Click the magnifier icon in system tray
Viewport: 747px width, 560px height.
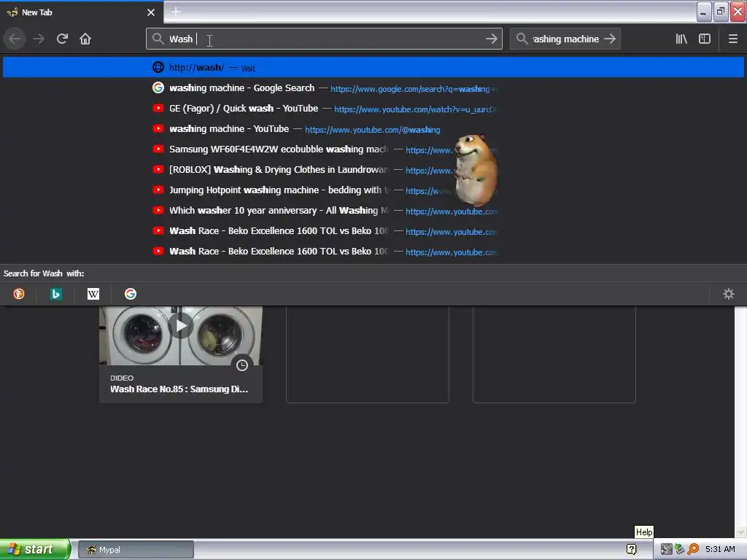click(694, 550)
